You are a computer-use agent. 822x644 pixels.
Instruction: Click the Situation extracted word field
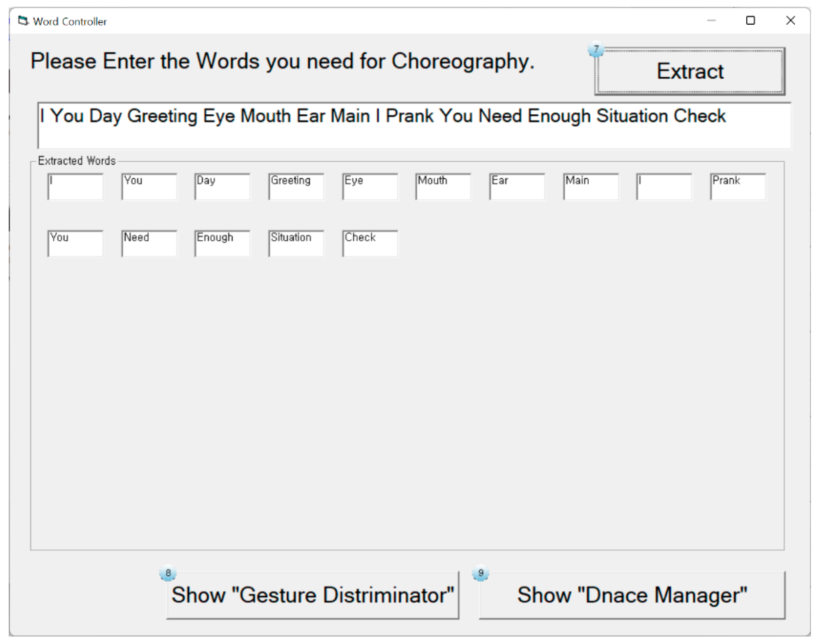(296, 244)
